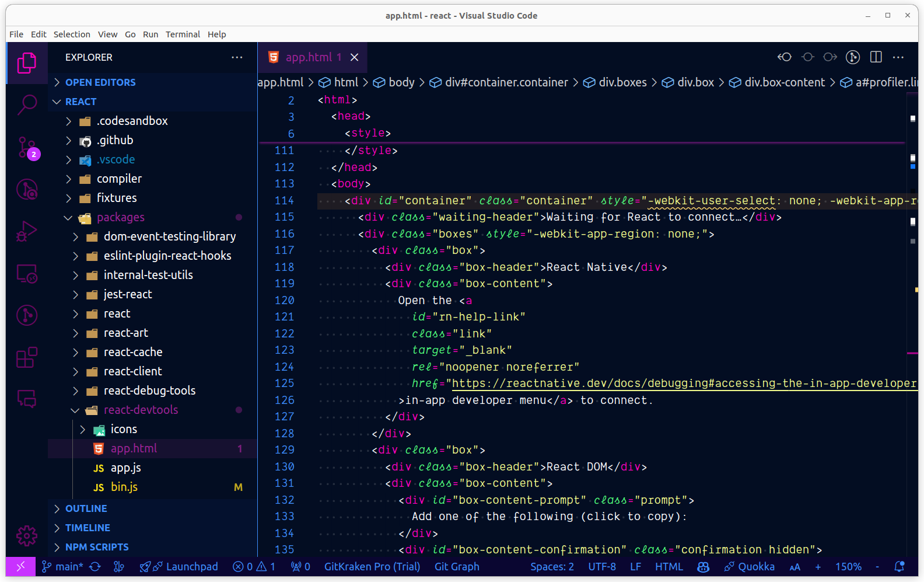Expand the OUTLINE section

tap(153, 508)
